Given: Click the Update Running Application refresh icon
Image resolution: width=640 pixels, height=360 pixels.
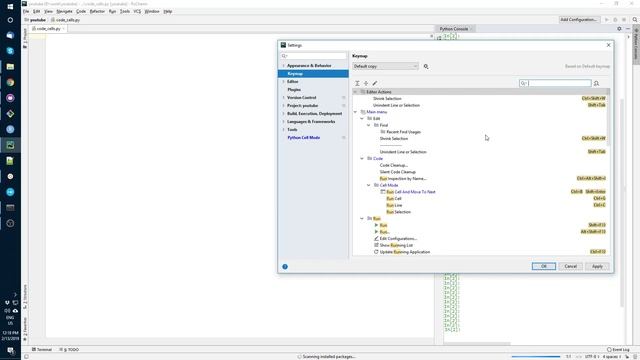Looking at the screenshot, I should coord(376,252).
